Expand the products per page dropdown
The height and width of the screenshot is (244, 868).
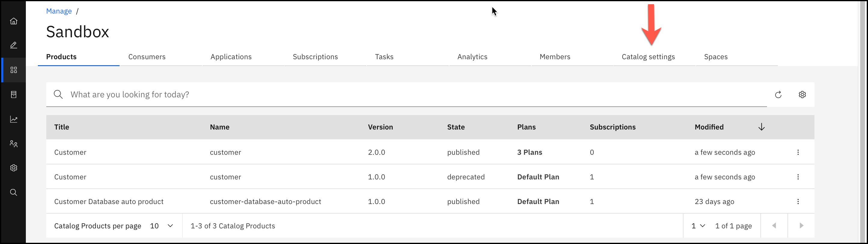pos(162,226)
